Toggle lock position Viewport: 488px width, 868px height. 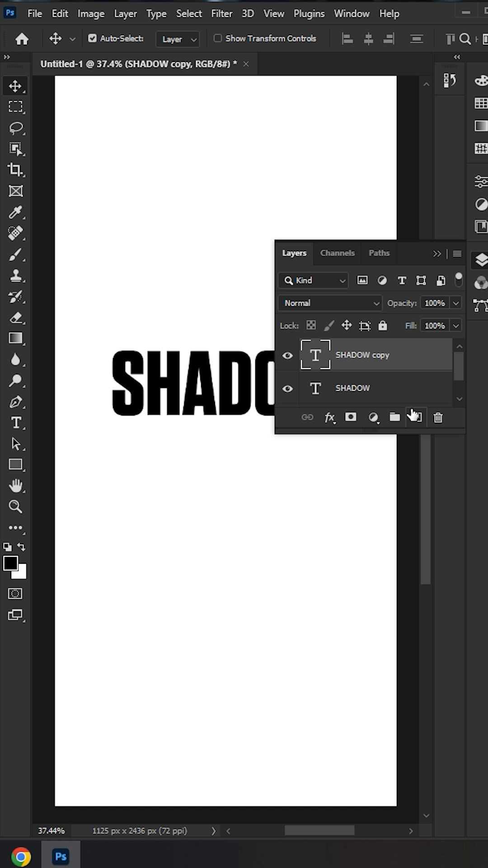tap(347, 325)
